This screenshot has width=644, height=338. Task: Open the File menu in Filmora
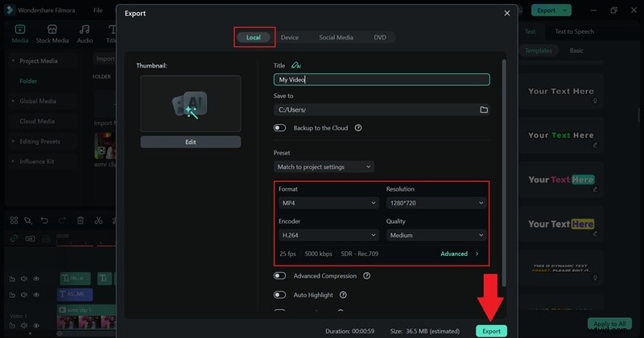click(97, 10)
